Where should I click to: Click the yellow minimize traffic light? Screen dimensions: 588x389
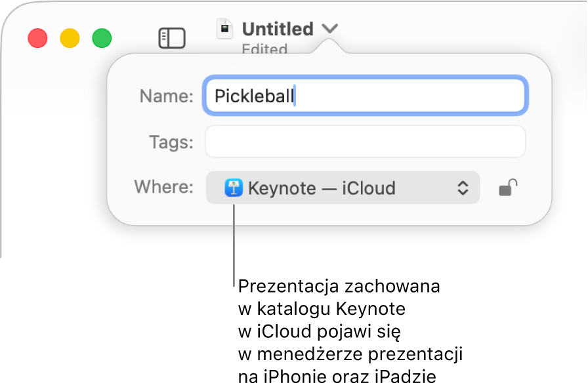pos(70,38)
